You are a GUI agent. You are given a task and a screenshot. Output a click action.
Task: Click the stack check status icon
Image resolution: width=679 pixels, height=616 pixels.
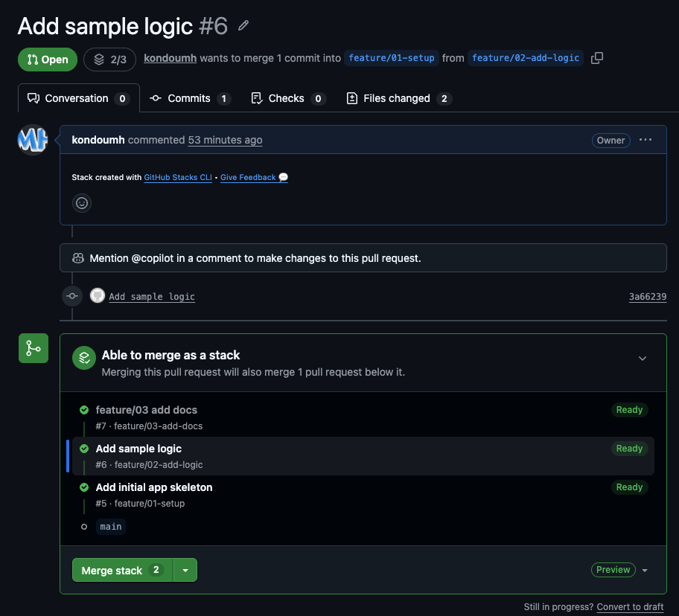pyautogui.click(x=84, y=358)
